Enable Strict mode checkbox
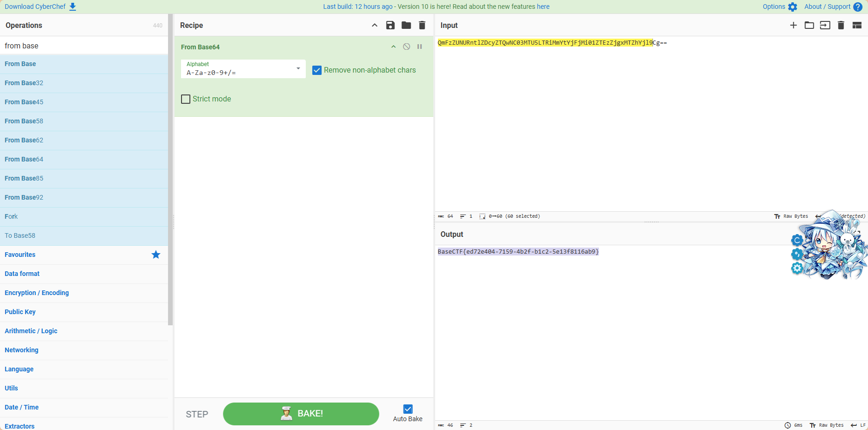Viewport: 868px width, 430px height. [x=186, y=99]
